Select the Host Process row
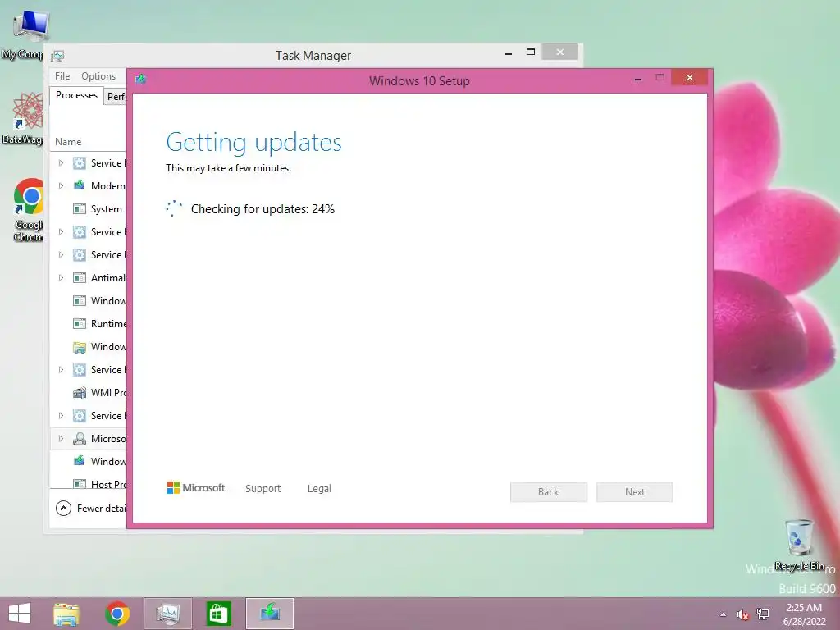The width and height of the screenshot is (840, 630). 89,484
